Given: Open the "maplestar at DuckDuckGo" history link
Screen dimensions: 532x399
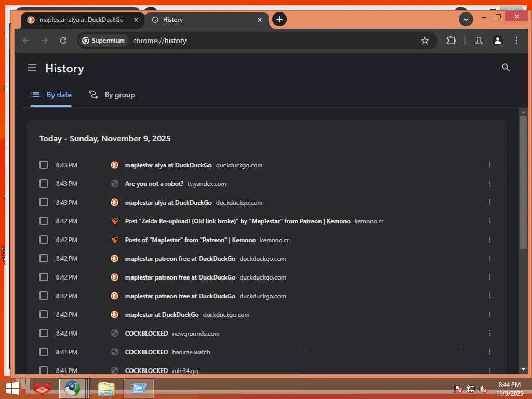Looking at the screenshot, I should click(162, 314).
